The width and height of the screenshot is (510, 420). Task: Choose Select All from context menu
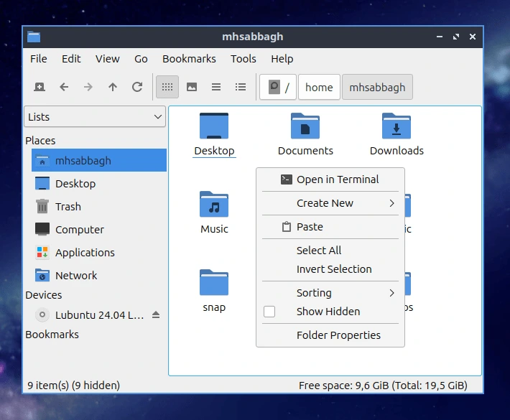[330, 251]
